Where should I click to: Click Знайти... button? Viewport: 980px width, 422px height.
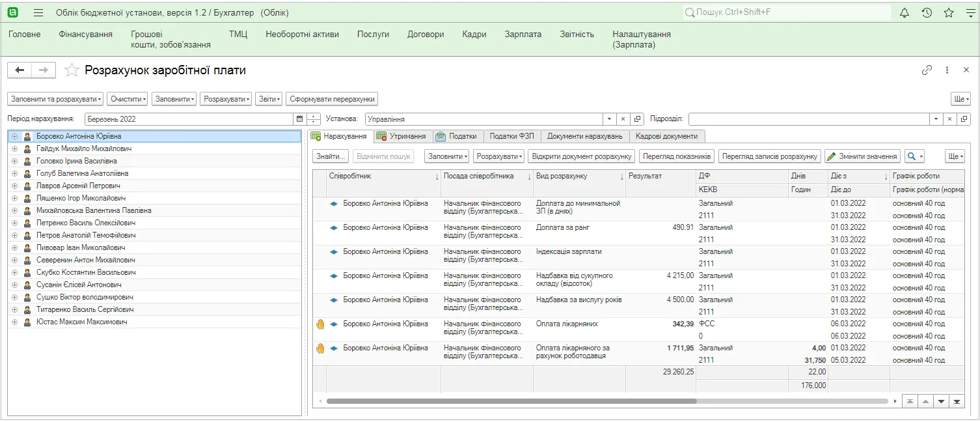[331, 156]
